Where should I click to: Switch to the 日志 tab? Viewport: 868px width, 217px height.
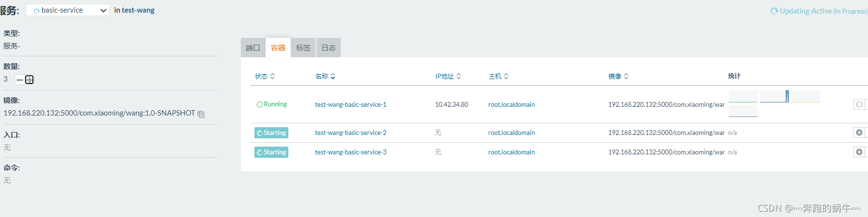(x=329, y=48)
